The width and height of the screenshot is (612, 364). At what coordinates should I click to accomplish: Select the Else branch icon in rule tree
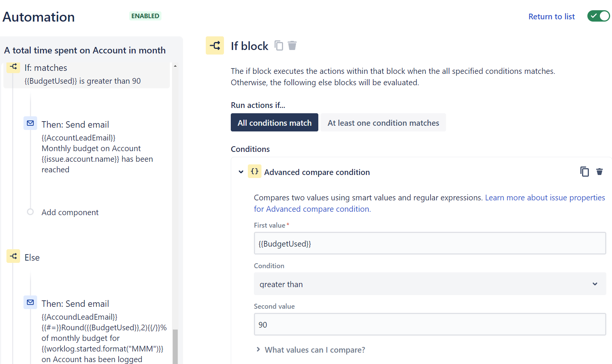13,256
